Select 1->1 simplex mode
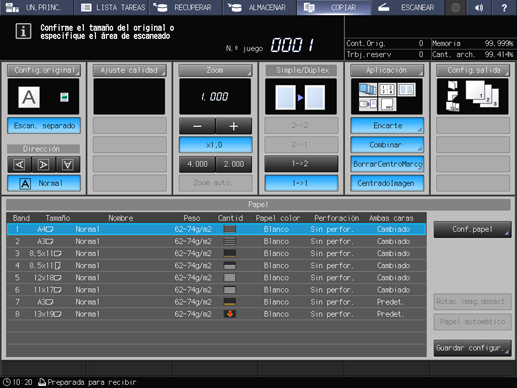517x388 pixels. click(301, 183)
